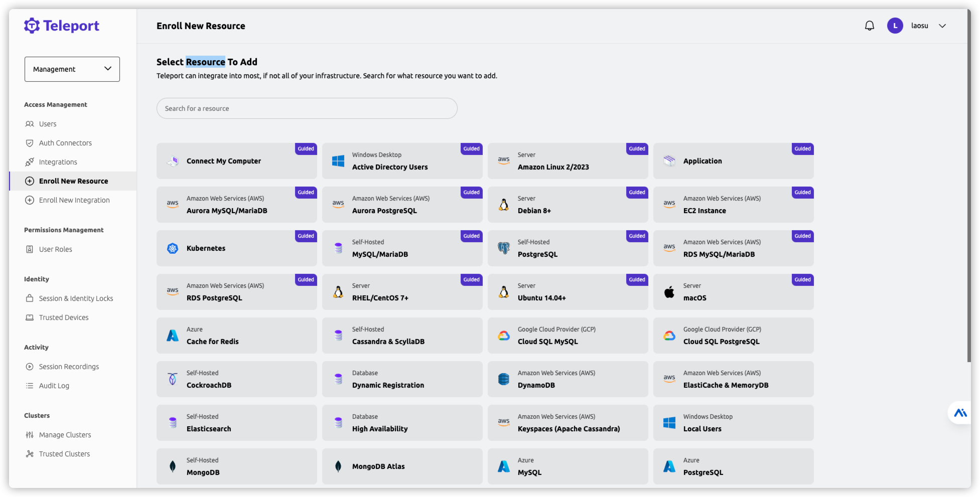Viewport: 980px width, 497px height.
Task: Select the Cassandra & ScyllaDB card
Action: pyautogui.click(x=402, y=336)
